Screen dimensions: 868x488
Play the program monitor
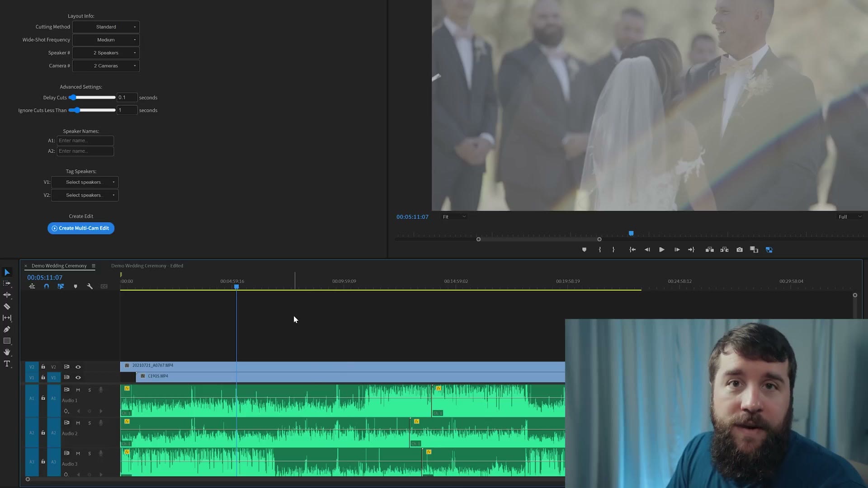point(661,249)
